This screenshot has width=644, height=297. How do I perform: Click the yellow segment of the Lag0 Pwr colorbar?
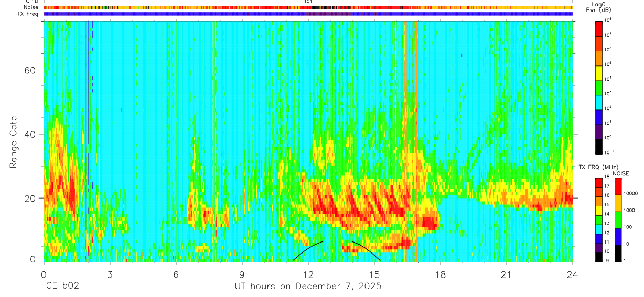click(598, 73)
